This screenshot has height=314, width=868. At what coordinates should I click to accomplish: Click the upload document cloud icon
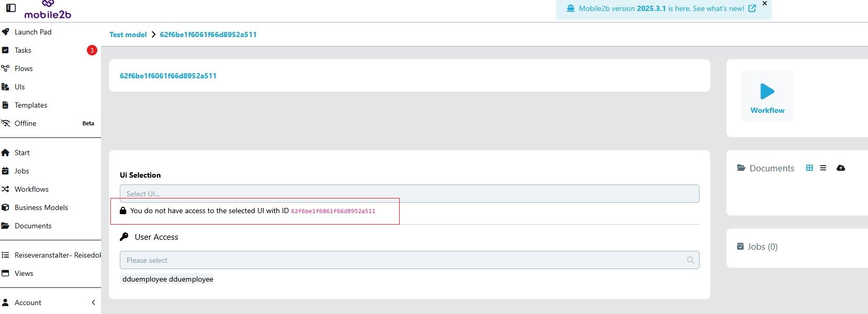(x=841, y=168)
